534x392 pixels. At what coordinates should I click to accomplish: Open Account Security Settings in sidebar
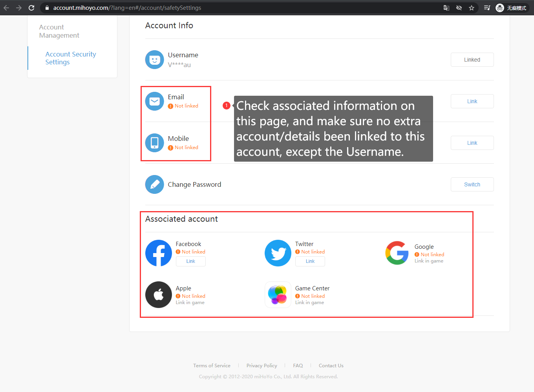pos(71,58)
